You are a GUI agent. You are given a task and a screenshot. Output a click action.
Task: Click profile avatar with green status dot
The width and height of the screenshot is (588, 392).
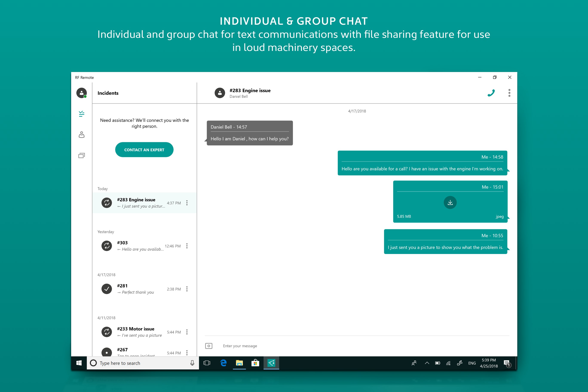81,93
